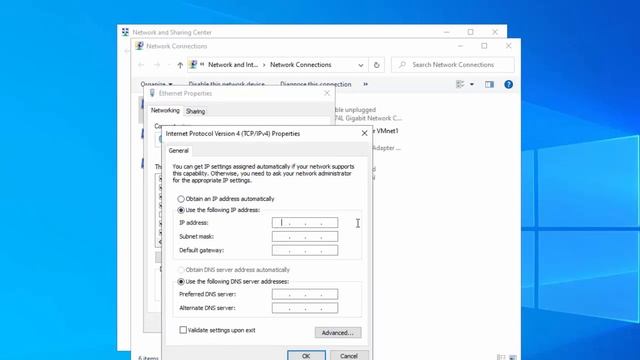This screenshot has width=640, height=360.
Task: Tick Validate settings upon exit checkbox
Action: click(x=183, y=330)
